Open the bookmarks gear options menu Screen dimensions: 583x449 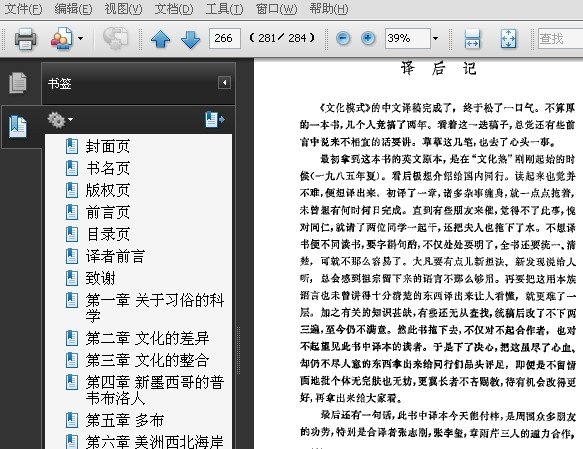[60, 120]
